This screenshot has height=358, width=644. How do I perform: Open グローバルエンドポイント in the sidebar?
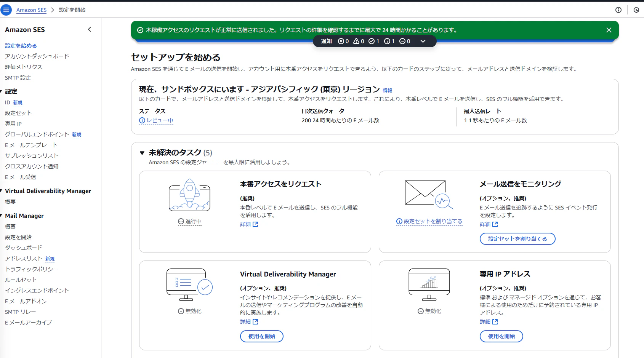(x=37, y=134)
